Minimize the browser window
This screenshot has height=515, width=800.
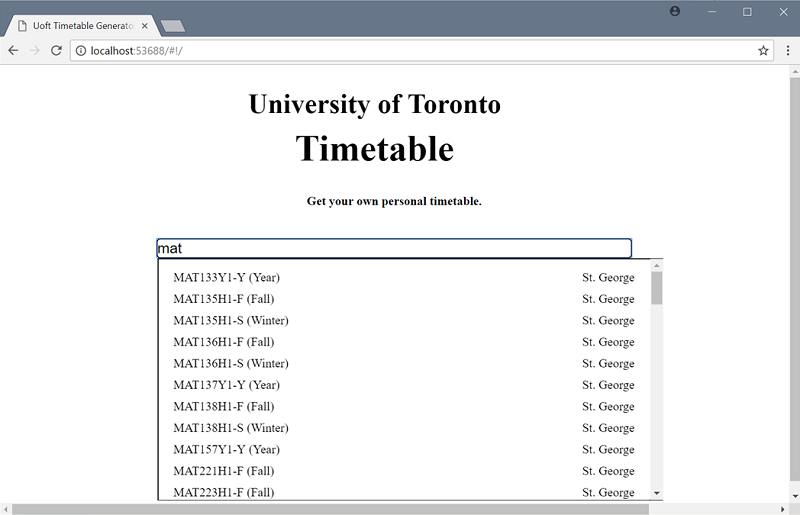(712, 12)
